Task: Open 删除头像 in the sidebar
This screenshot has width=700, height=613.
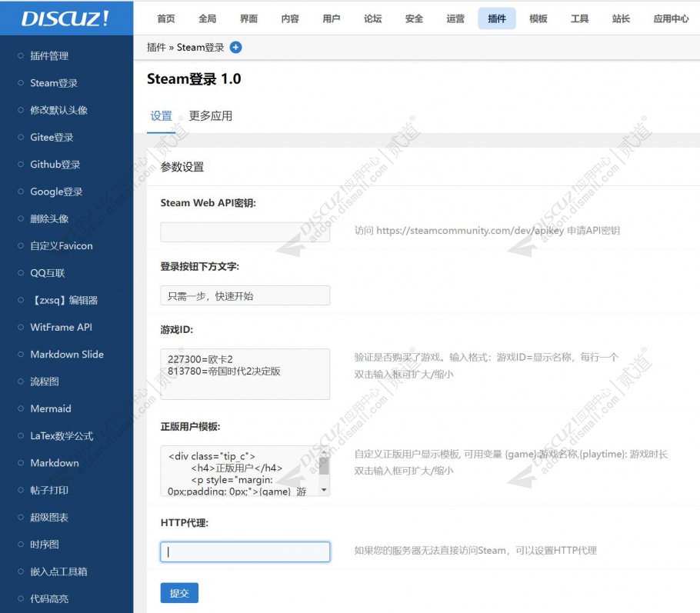Action: coord(49,218)
